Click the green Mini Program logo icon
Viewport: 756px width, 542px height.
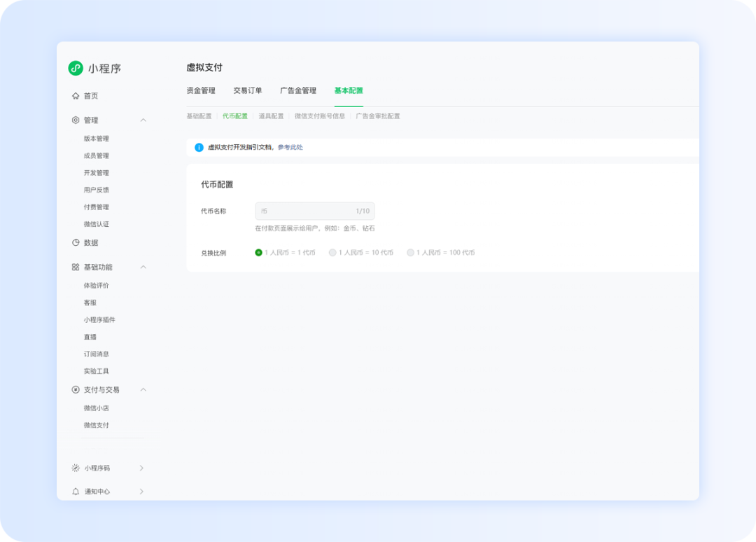tap(76, 68)
